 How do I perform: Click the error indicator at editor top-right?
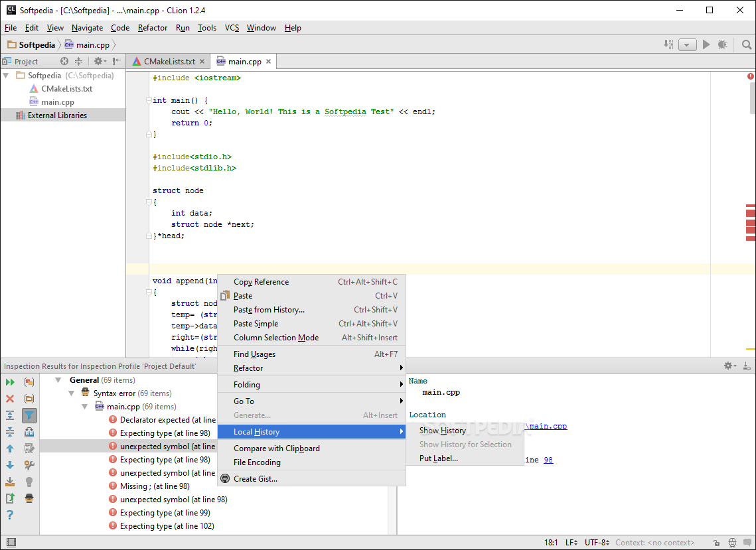tap(751, 76)
